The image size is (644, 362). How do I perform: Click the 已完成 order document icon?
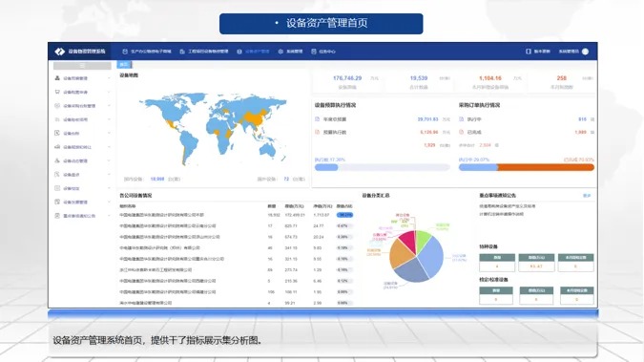coord(461,132)
